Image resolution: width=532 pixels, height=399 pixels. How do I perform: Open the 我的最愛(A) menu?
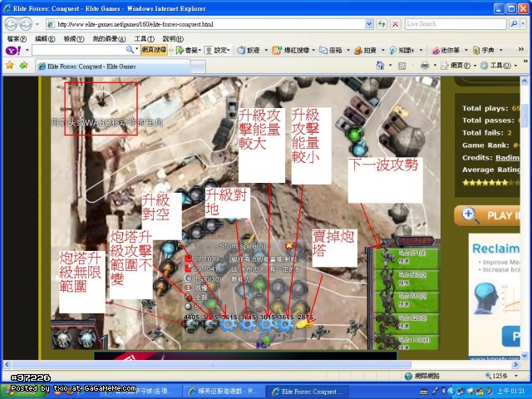[x=109, y=39]
